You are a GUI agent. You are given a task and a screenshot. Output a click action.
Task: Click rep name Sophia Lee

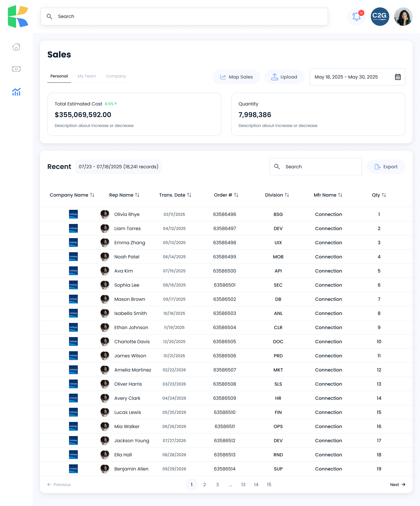coord(127,285)
